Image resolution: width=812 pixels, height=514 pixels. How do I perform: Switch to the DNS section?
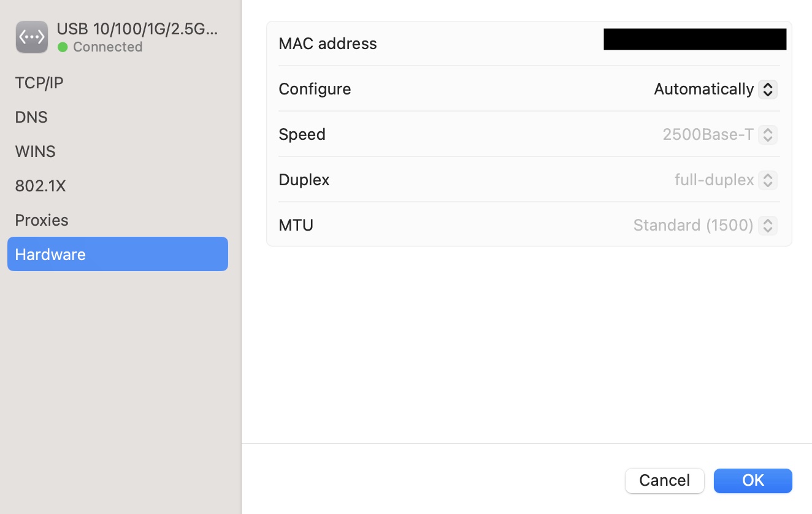[x=31, y=117]
